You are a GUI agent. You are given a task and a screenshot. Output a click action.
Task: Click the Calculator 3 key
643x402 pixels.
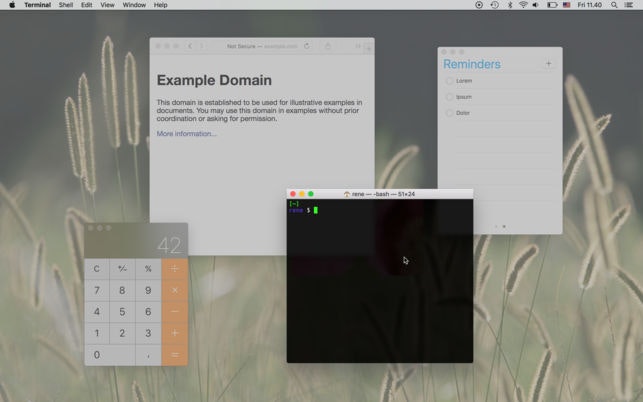(148, 333)
